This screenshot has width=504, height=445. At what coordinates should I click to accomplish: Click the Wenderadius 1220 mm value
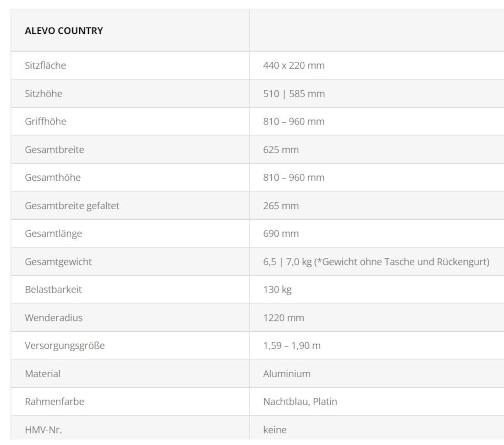(x=284, y=318)
